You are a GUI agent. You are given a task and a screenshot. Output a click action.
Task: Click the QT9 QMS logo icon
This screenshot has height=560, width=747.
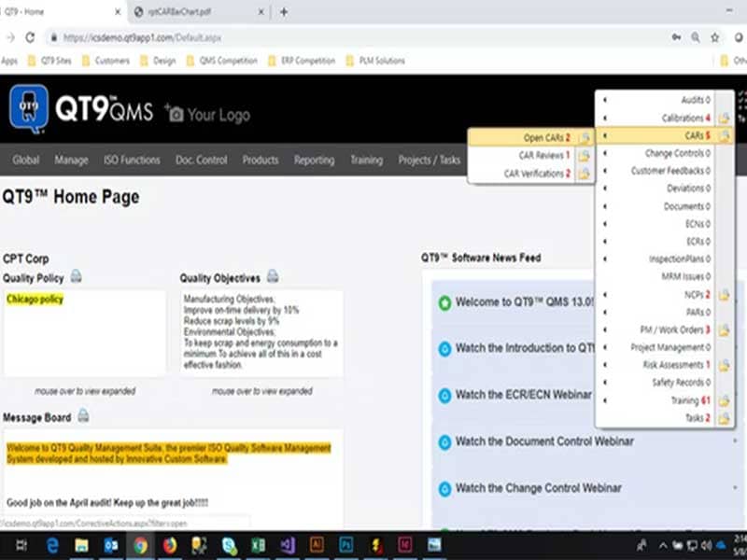point(28,110)
